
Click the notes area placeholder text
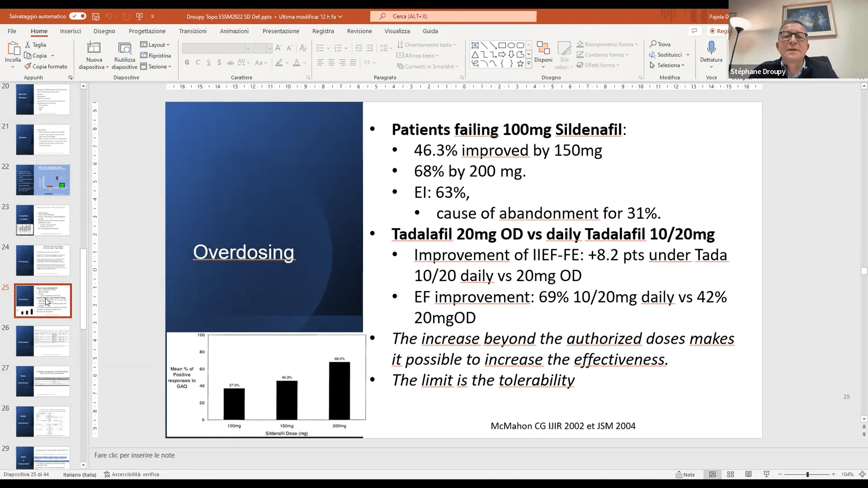pos(134,455)
